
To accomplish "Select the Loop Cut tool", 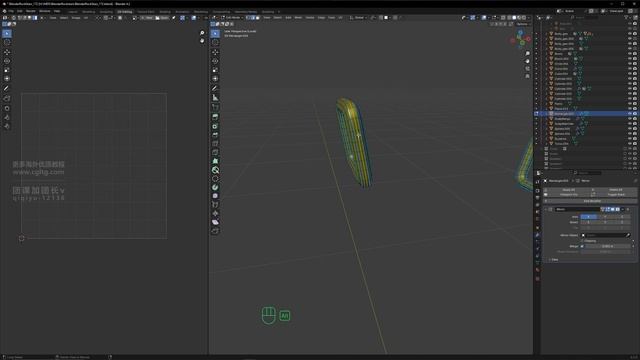I will pyautogui.click(x=215, y=144).
